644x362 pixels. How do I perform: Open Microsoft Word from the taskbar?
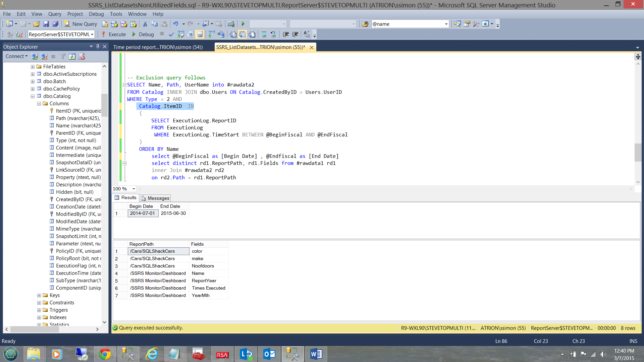point(316,354)
